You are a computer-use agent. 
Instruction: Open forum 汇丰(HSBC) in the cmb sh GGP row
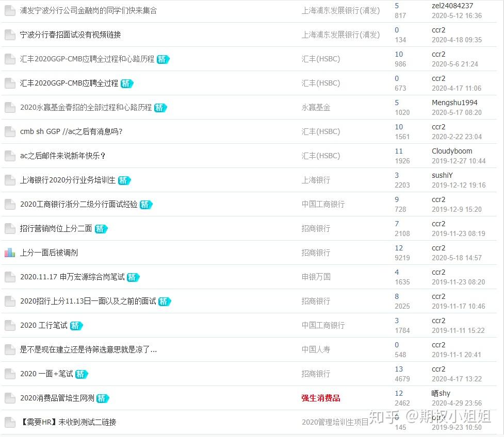[x=321, y=131]
